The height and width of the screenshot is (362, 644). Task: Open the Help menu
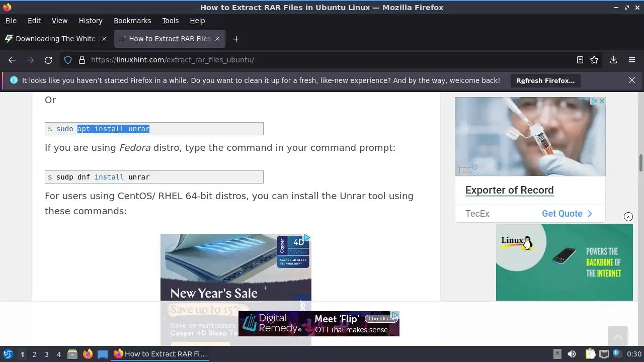click(x=197, y=21)
